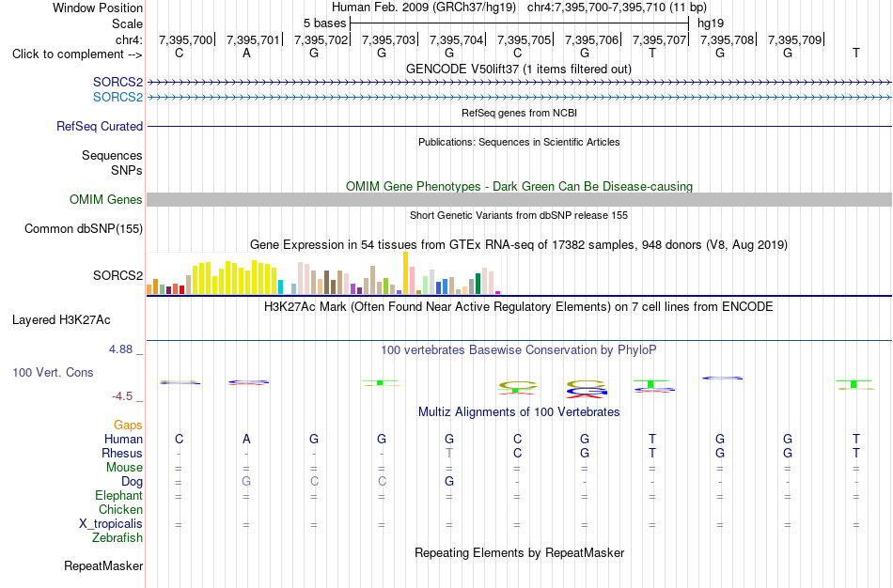893x588 pixels.
Task: Click the SORCS2 GENCODE dark blue track label
Action: tap(117, 82)
